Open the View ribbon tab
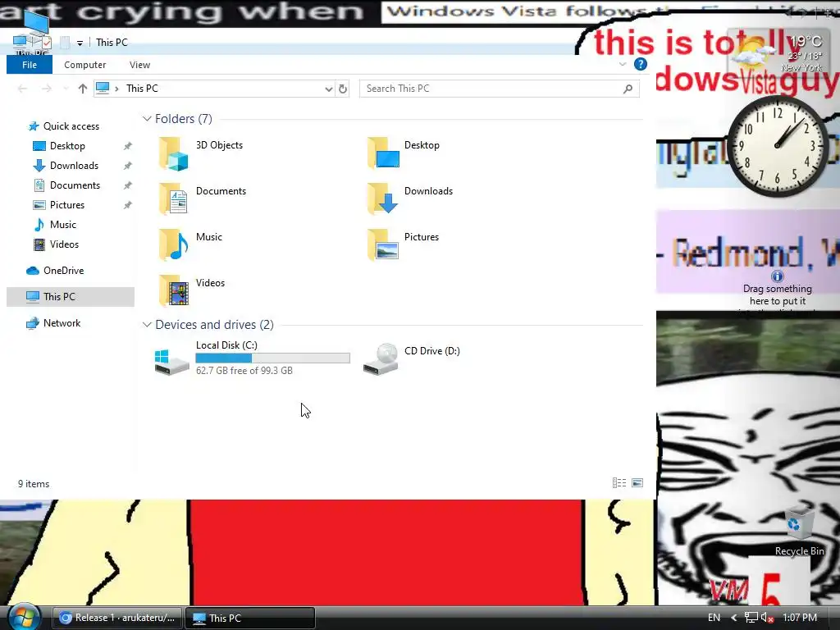 [139, 65]
